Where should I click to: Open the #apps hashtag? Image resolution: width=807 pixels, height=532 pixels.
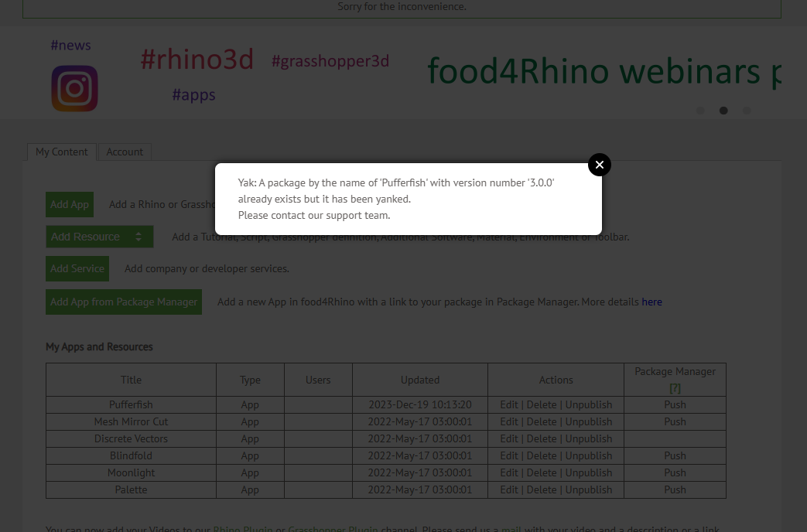pos(193,94)
